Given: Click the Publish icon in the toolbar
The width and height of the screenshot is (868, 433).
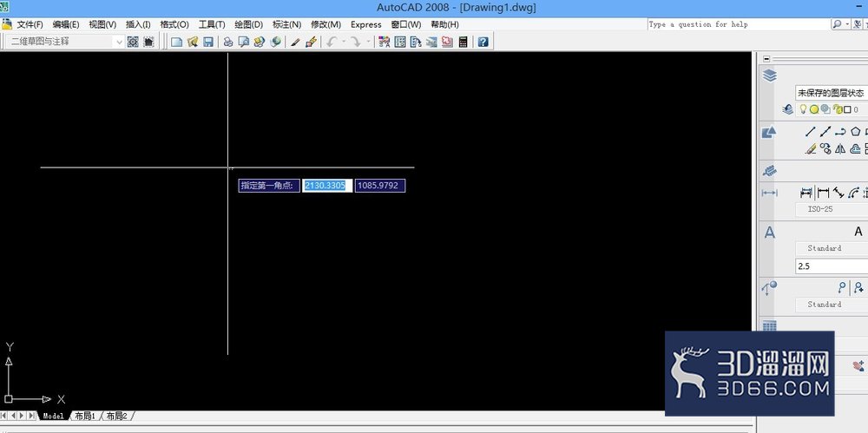Looking at the screenshot, I should 259,42.
